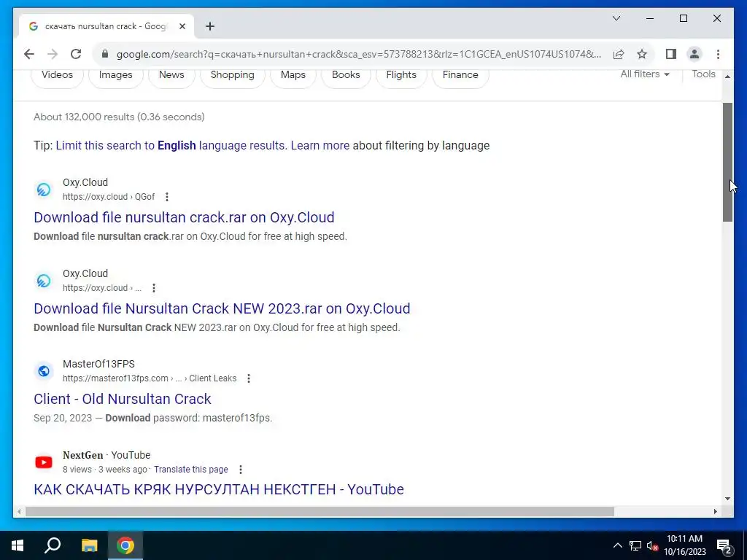Click the second Oxy.Cloud favicon

click(x=44, y=281)
